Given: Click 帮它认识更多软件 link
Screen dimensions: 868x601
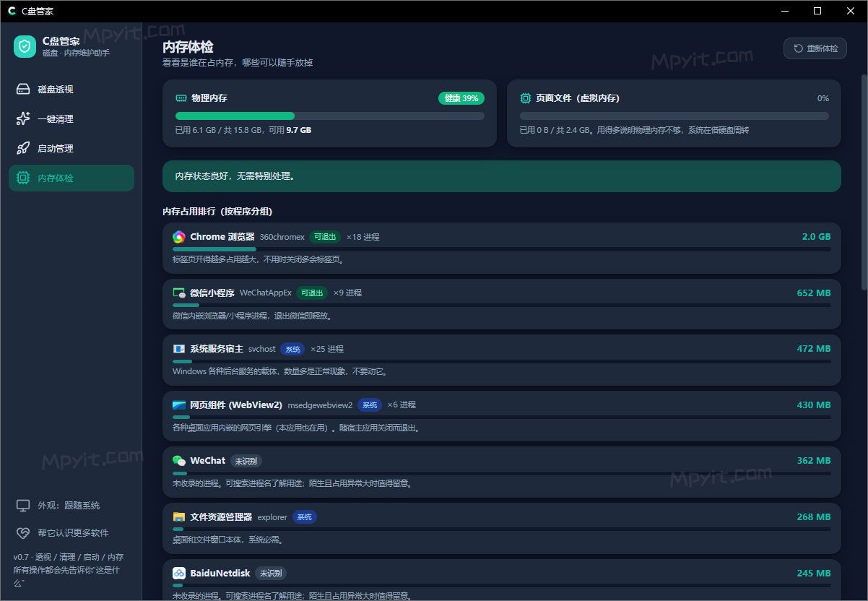Looking at the screenshot, I should [73, 533].
